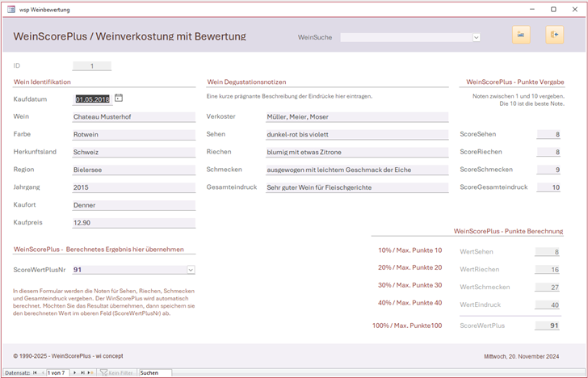Expand the ScoreWertPlusNr dropdown arrow
The image size is (588, 378).
191,270
